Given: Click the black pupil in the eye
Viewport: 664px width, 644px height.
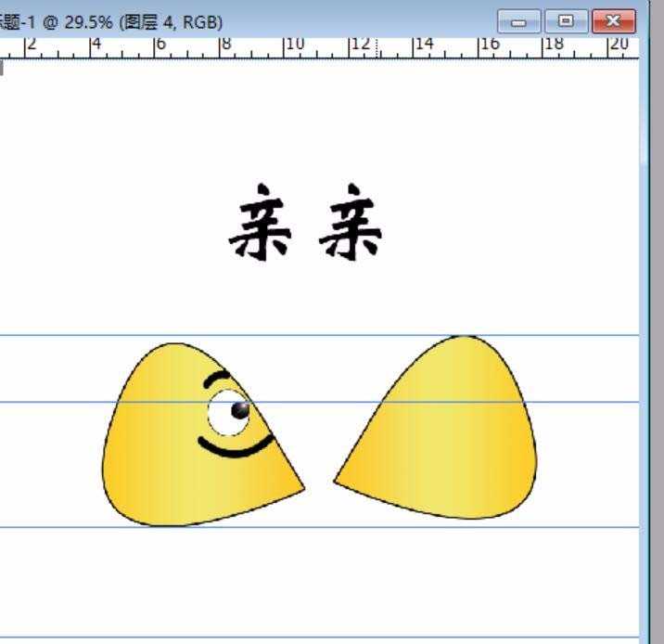Looking at the screenshot, I should [240, 409].
